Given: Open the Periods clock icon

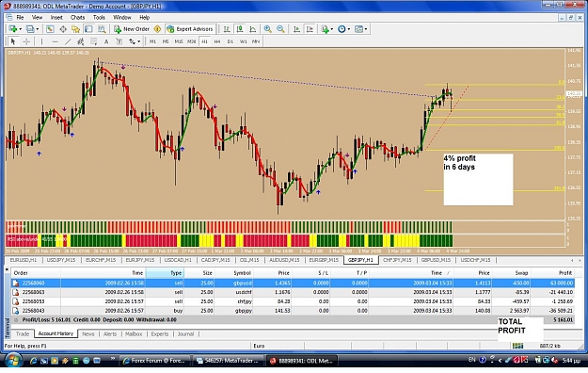Looking at the screenshot, I should pos(342,29).
